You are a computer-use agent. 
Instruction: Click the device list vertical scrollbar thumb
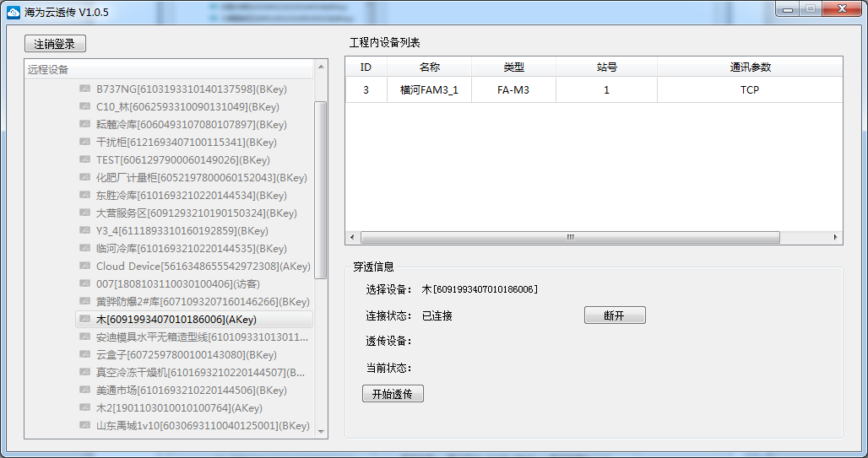click(x=321, y=191)
